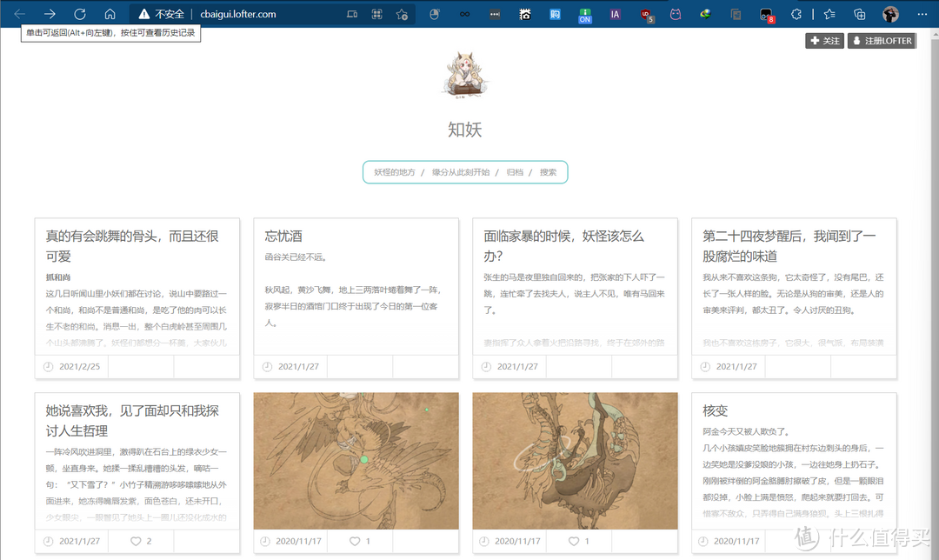The height and width of the screenshot is (560, 939).
Task: Click the gray copy-pages extension icon
Action: pyautogui.click(x=736, y=15)
